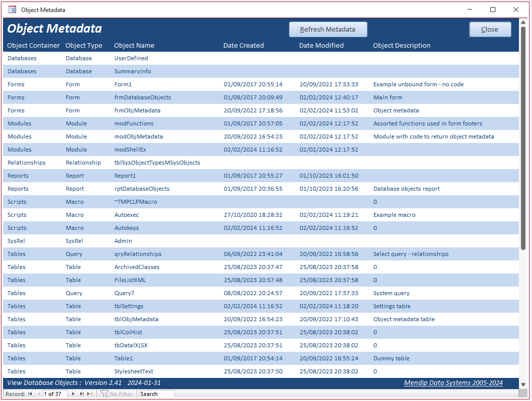Screen dimensions: 532x401
Task: Jump to the last record
Action: [81, 394]
